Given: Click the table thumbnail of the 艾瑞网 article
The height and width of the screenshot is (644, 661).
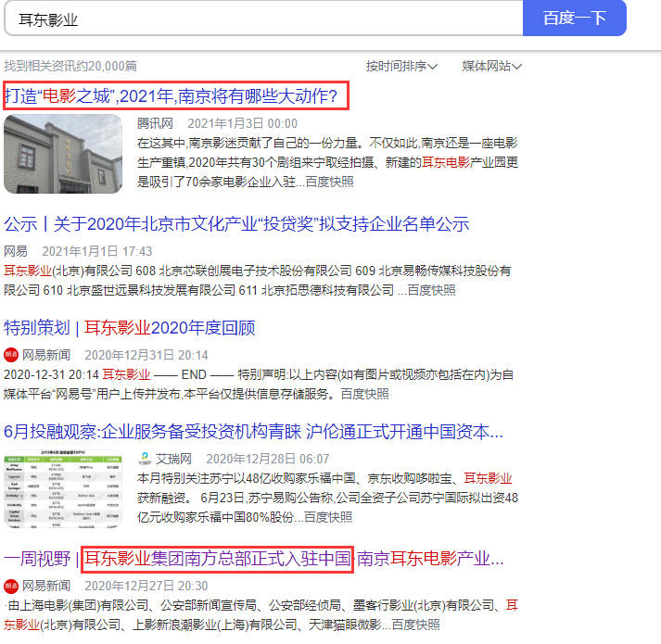Looking at the screenshot, I should coord(63,489).
